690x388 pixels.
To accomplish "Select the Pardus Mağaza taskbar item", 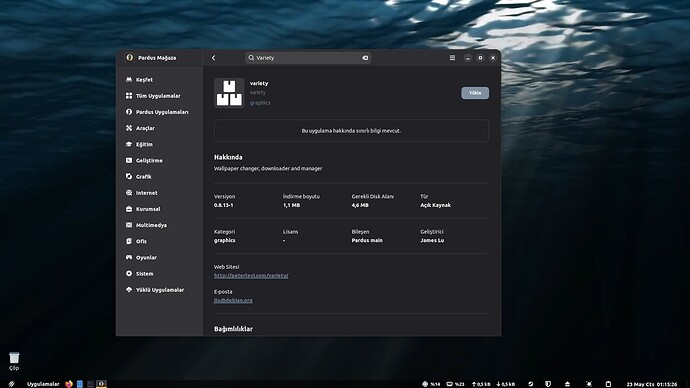I will (x=101, y=384).
